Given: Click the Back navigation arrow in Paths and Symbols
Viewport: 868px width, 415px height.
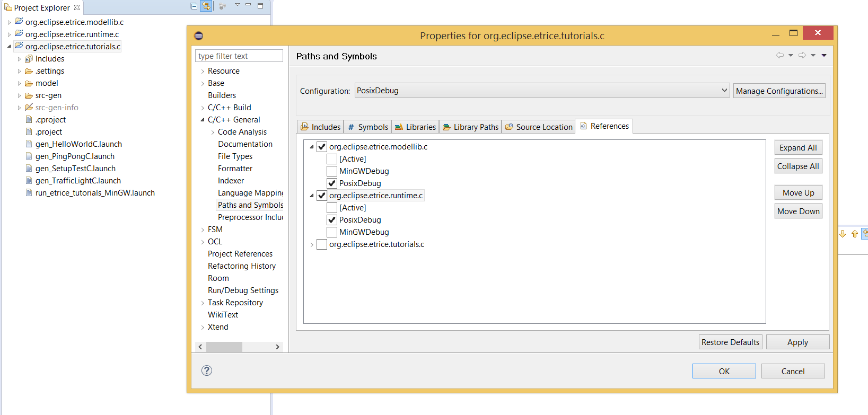Looking at the screenshot, I should coord(780,55).
